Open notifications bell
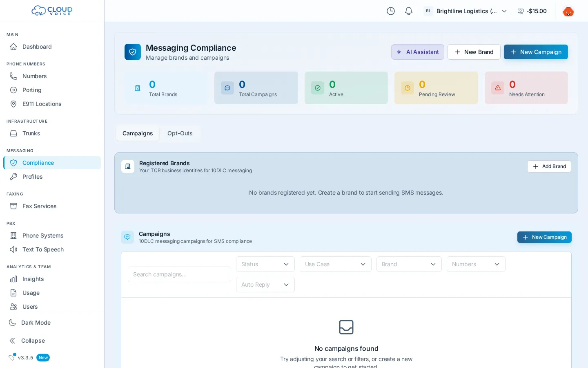The width and height of the screenshot is (588, 368). (409, 11)
